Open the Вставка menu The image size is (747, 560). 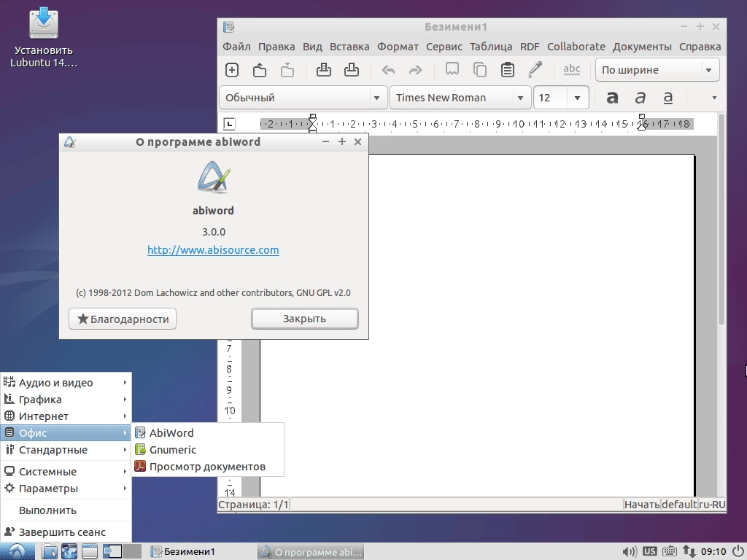point(349,47)
